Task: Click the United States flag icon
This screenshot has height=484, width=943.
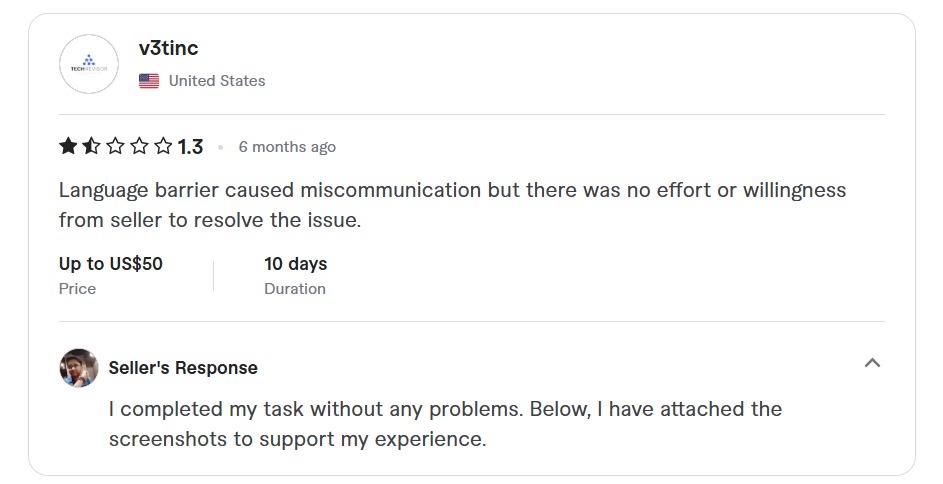Action: [x=149, y=81]
